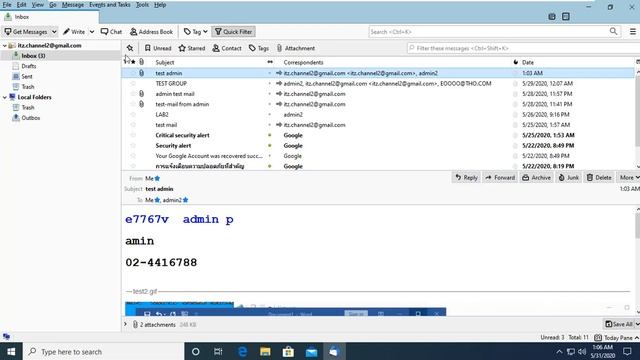Click the search magnifier icon
The width and height of the screenshot is (640, 360).
[613, 31]
